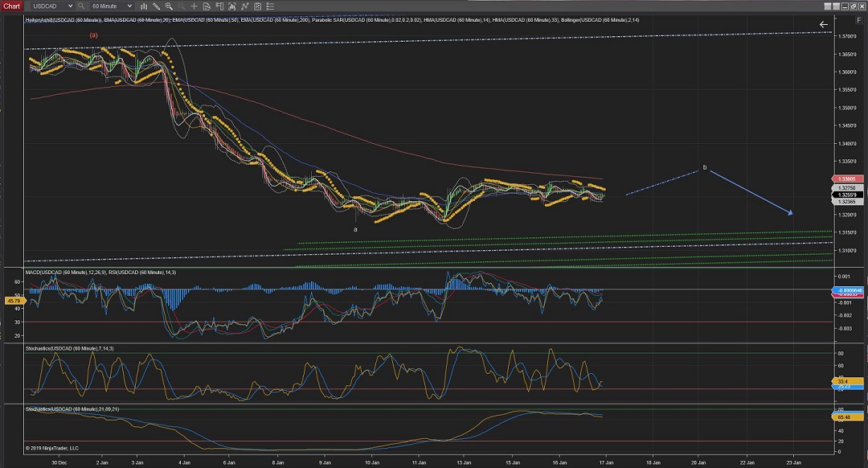Click the orange 45.79 RSI marker
Screen dimensions: 868x468
[16, 301]
